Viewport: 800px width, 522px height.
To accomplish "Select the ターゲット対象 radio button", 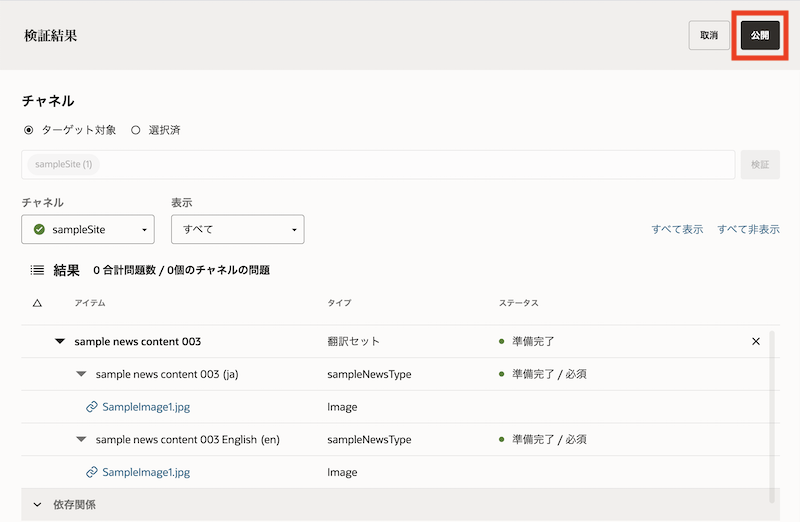I will point(28,130).
